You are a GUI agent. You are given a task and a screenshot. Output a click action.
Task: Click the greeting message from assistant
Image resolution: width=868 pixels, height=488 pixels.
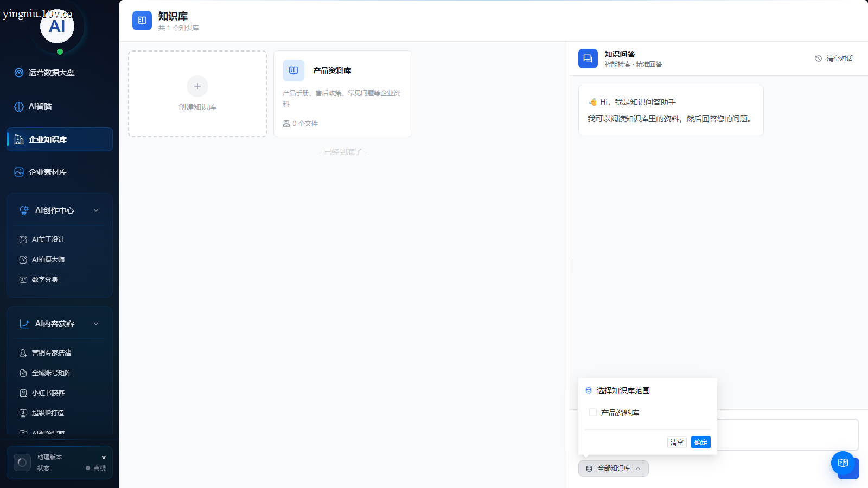point(671,110)
